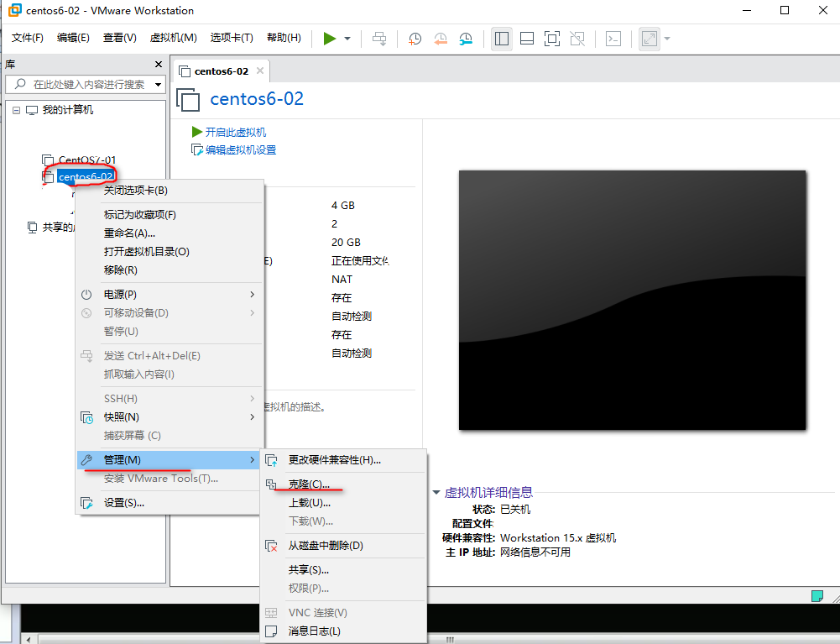Image resolution: width=840 pixels, height=644 pixels.
Task: Click the Unity mode toolbar icon
Action: [577, 39]
